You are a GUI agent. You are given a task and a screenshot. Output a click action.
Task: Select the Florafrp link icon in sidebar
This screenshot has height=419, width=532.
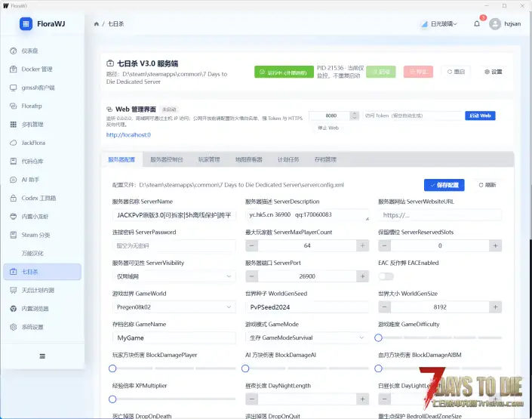[14, 106]
